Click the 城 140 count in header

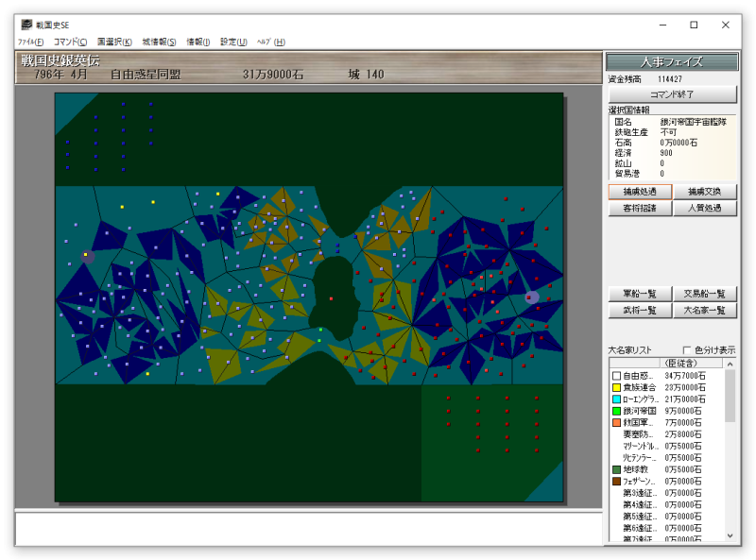(x=366, y=75)
